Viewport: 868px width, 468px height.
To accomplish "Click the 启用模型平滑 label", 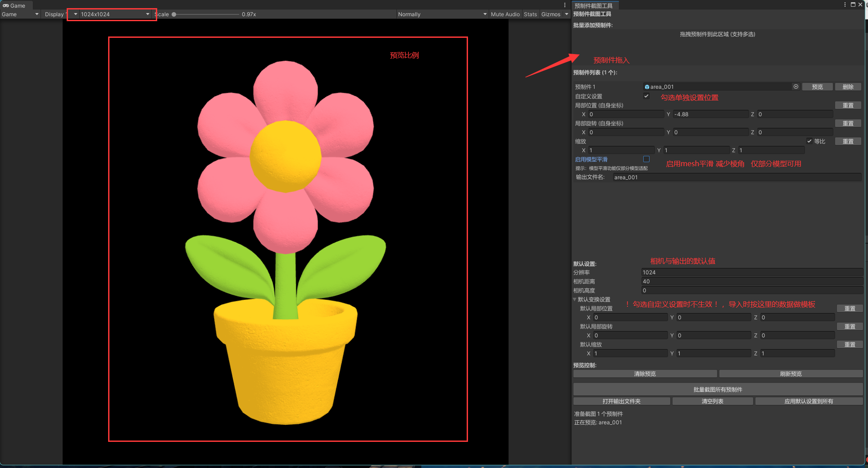I will point(591,159).
